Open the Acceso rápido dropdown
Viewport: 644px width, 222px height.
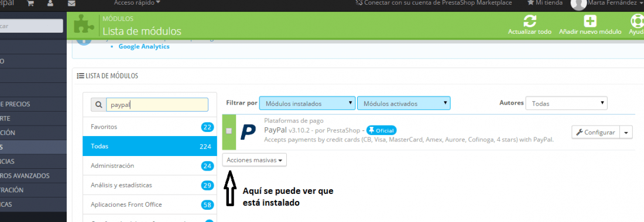[x=137, y=3]
